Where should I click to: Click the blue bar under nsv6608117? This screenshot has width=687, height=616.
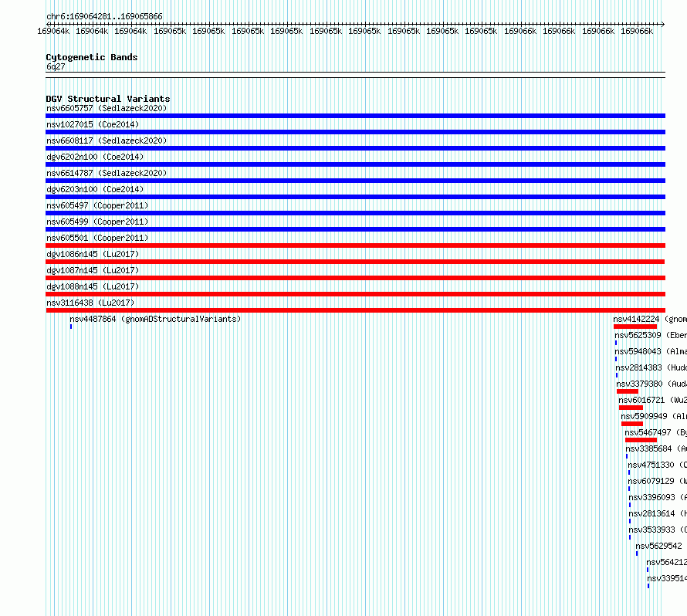[355, 148]
